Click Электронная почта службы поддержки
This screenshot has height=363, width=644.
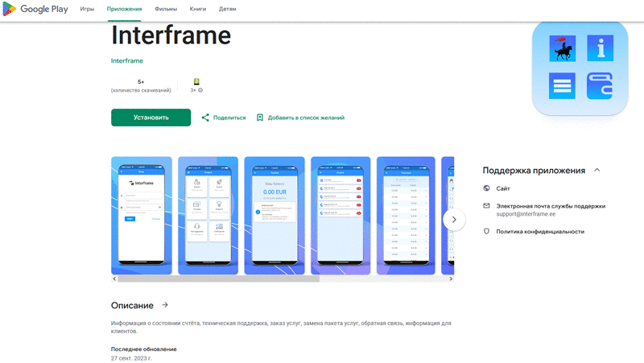pyautogui.click(x=551, y=206)
